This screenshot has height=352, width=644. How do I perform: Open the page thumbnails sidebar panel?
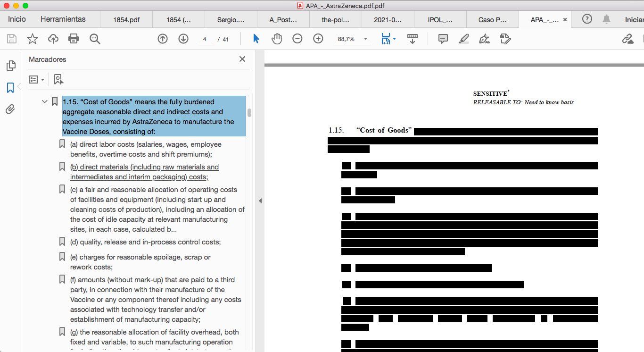(x=10, y=65)
